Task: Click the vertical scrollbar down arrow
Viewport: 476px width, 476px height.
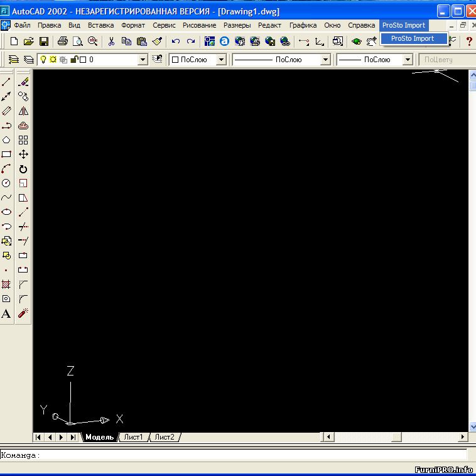Action: coord(472,426)
